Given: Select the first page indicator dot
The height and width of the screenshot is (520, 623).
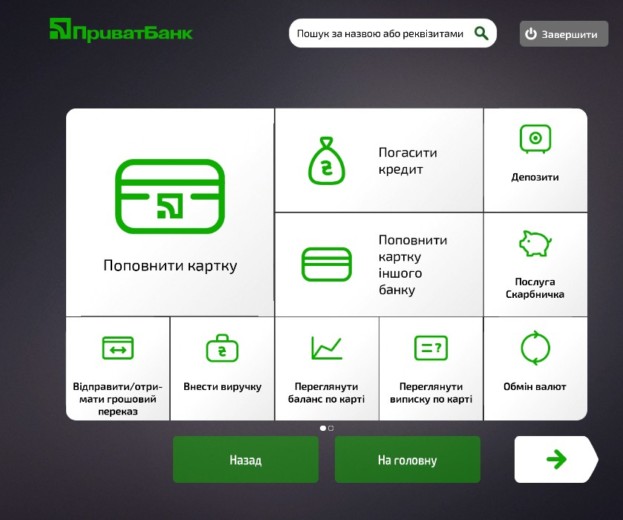Looking at the screenshot, I should 322,428.
